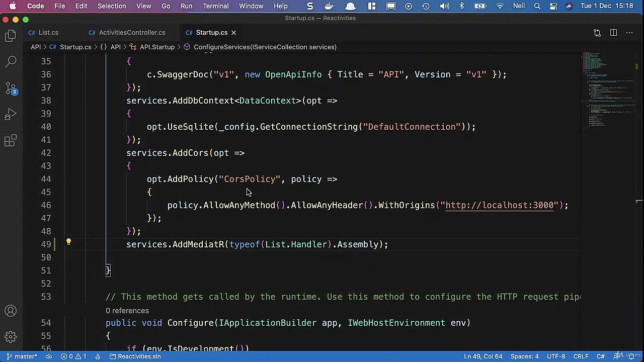Open the Window menu

pyautogui.click(x=251, y=6)
